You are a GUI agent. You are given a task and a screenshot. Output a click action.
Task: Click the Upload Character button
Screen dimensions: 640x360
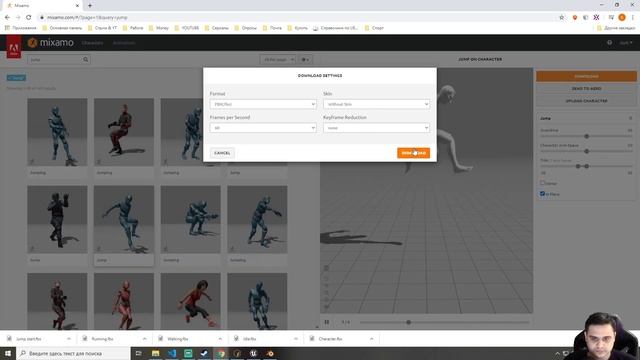point(586,100)
